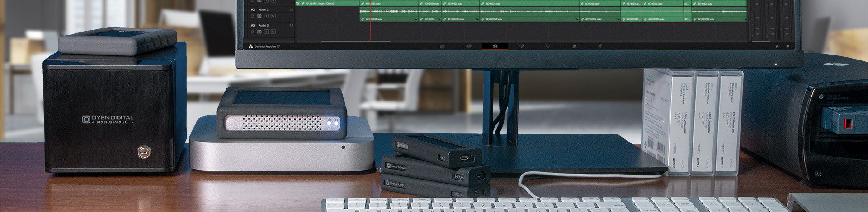The width and height of the screenshot is (868, 212).
Task: Solo the Audio 3 track
Action: pyautogui.click(x=266, y=32)
